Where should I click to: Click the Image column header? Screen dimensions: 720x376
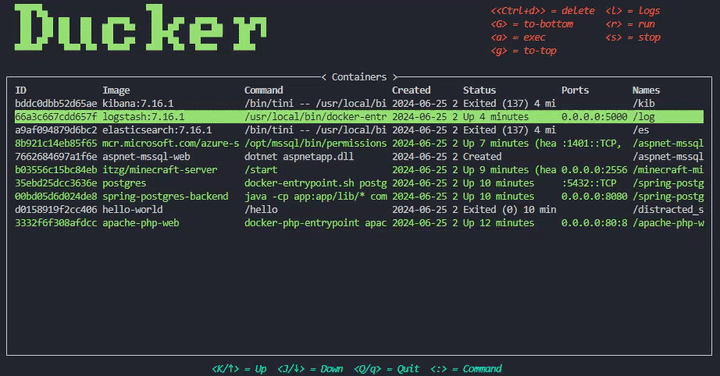[116, 90]
